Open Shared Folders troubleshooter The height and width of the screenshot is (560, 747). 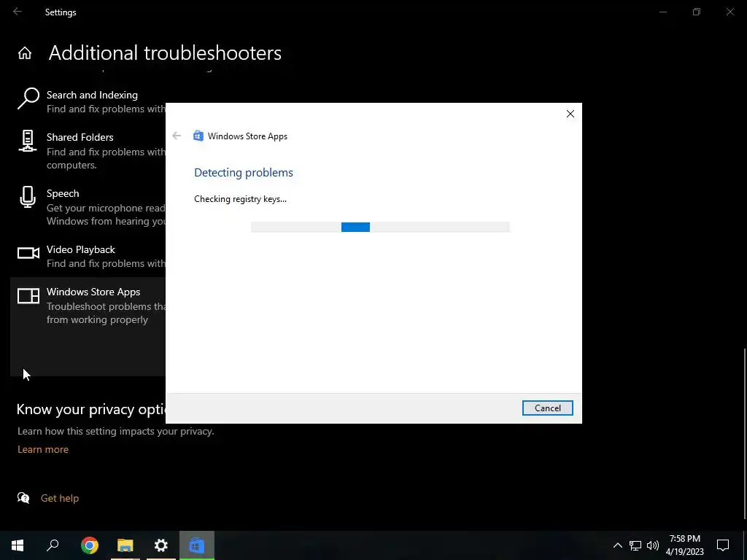[x=88, y=150]
